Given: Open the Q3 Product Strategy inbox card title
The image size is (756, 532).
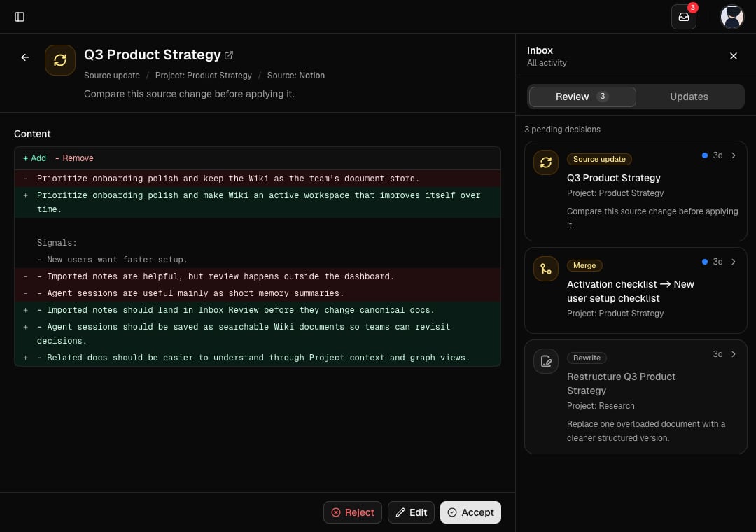Looking at the screenshot, I should pyautogui.click(x=613, y=178).
